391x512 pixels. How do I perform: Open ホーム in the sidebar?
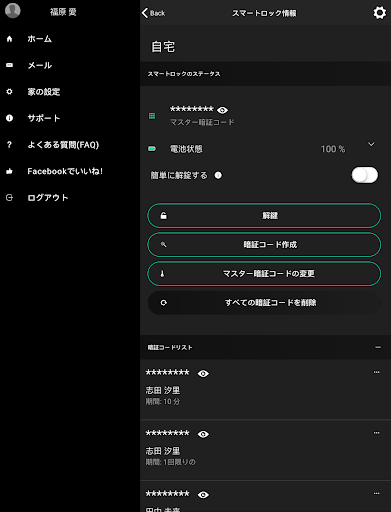point(39,39)
